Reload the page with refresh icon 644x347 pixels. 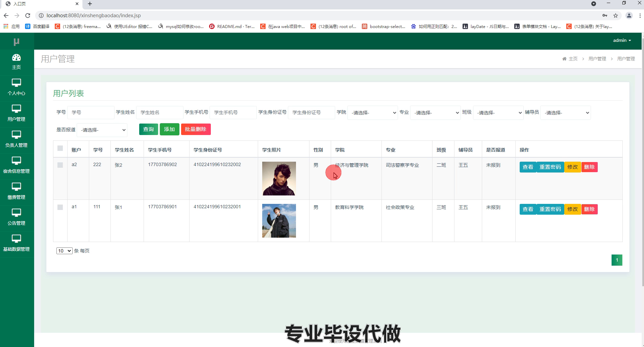(x=28, y=16)
